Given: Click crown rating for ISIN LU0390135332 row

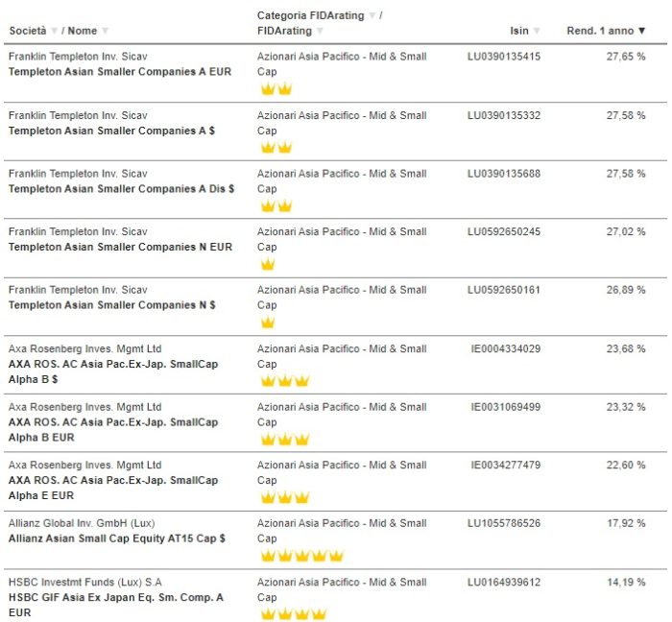Looking at the screenshot, I should pyautogui.click(x=276, y=148).
